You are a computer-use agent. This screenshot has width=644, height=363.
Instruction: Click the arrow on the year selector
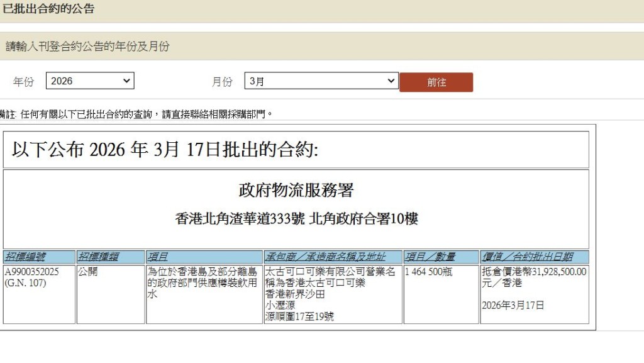126,81
